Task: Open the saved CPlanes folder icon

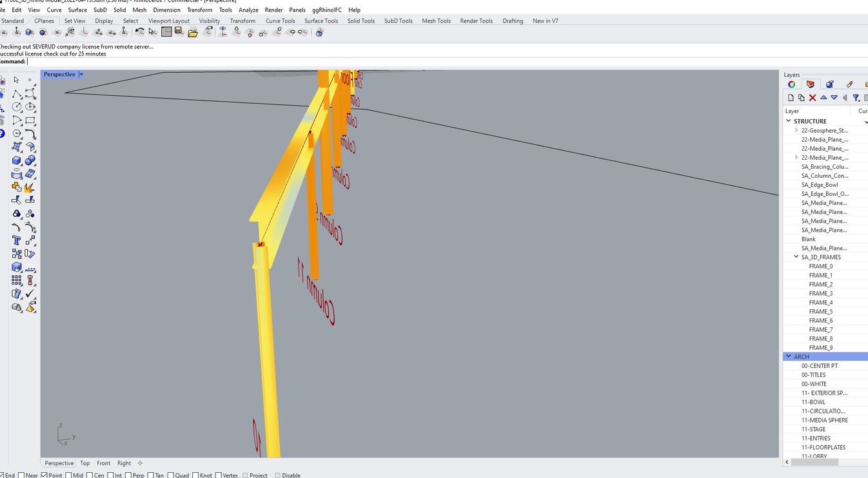Action: tap(193, 32)
